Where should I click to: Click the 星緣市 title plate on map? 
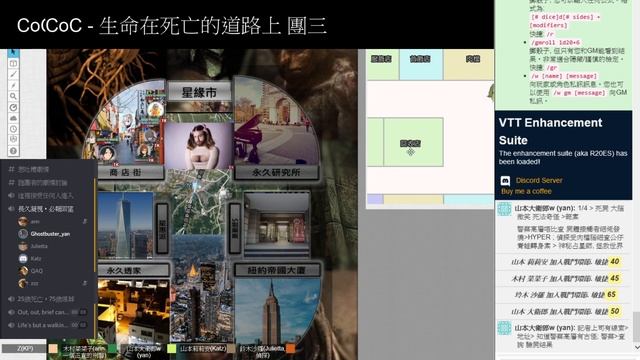click(x=199, y=92)
